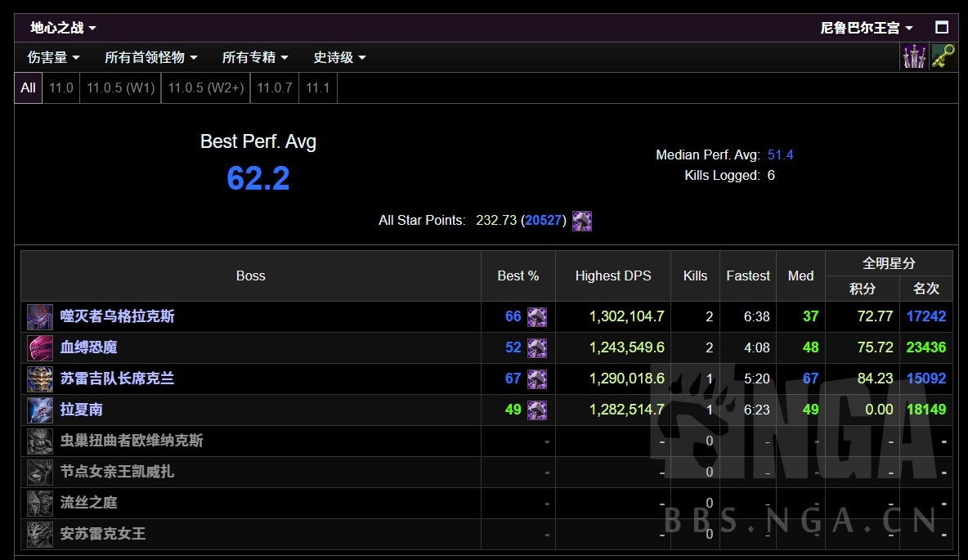Open the 噬灭者乌格拉克斯 boss link

coord(117,316)
